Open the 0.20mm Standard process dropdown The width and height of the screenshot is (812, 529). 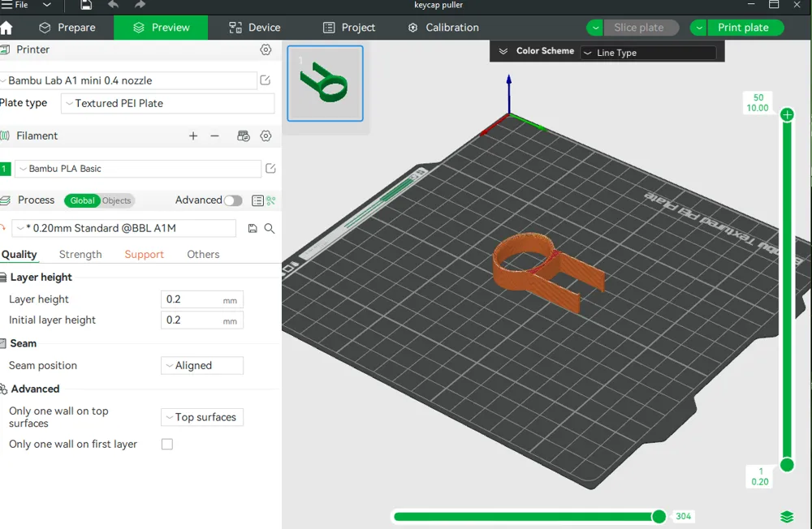(x=123, y=228)
